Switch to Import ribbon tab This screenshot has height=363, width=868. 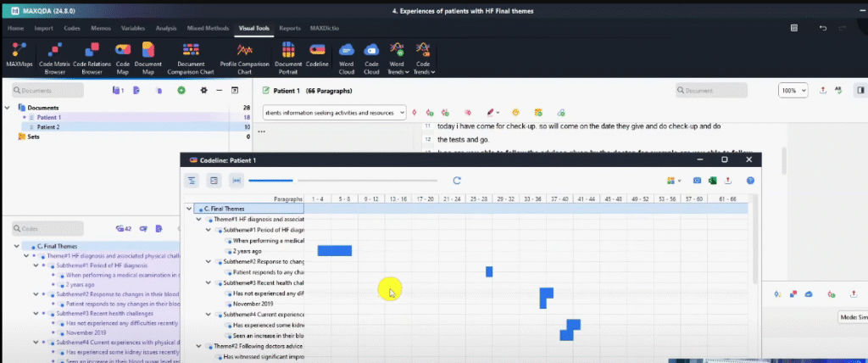pyautogui.click(x=44, y=28)
